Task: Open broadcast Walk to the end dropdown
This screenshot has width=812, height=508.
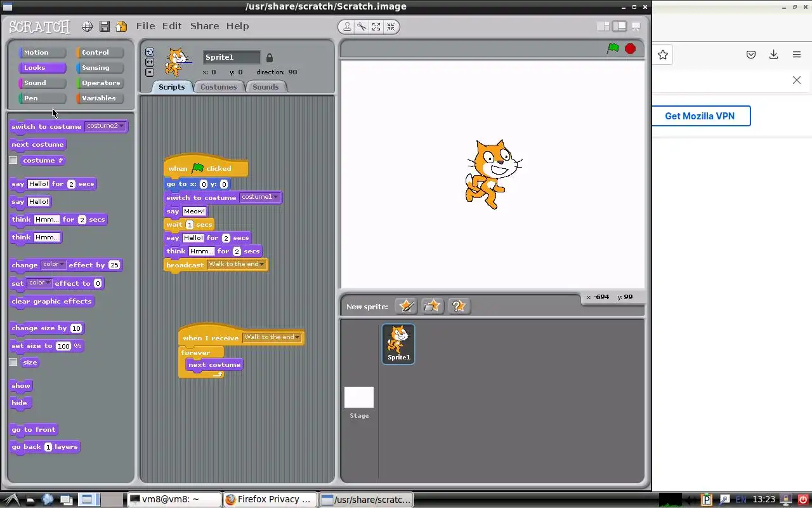Action: pos(236,264)
